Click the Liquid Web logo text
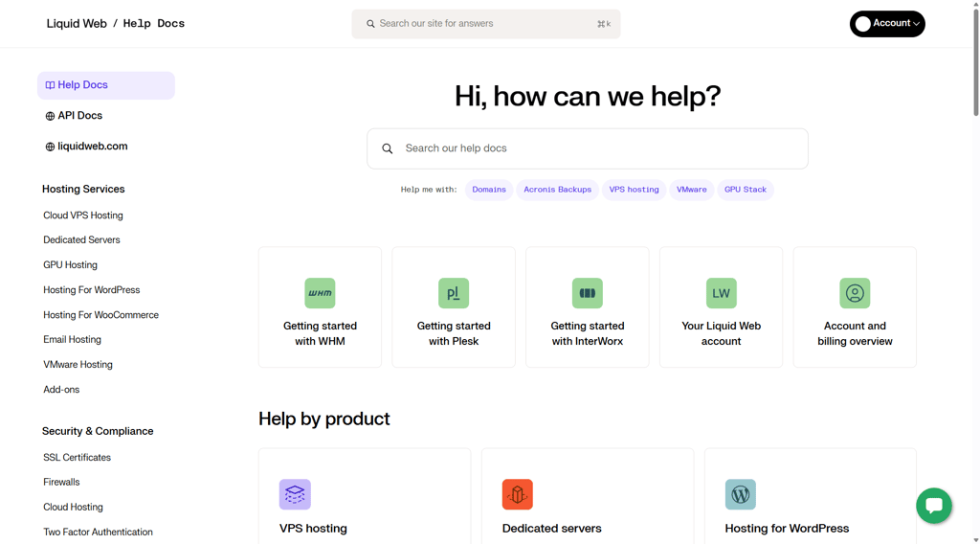 coord(77,24)
